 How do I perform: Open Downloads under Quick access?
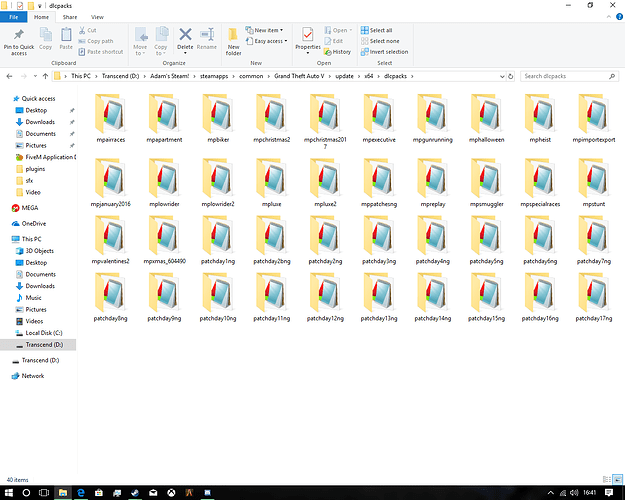point(40,122)
